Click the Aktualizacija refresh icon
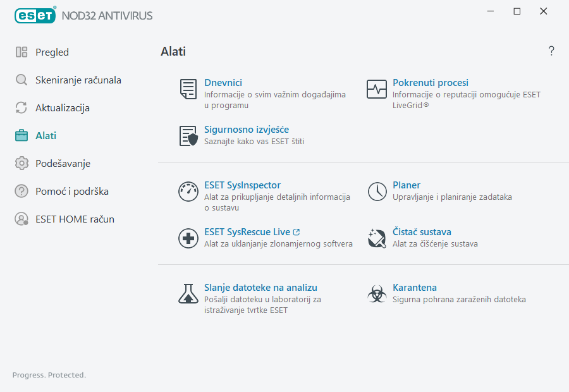The height and width of the screenshot is (392, 569). [21, 107]
